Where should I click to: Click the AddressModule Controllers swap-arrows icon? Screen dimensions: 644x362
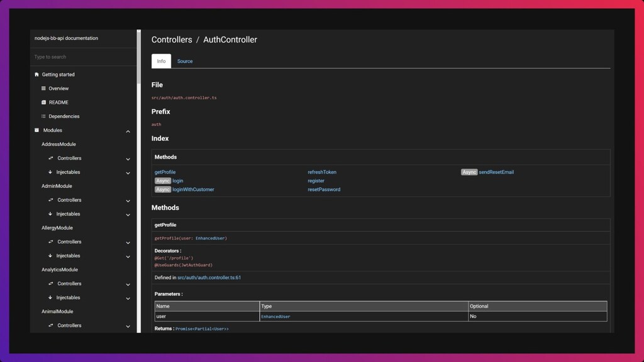[x=50, y=158]
